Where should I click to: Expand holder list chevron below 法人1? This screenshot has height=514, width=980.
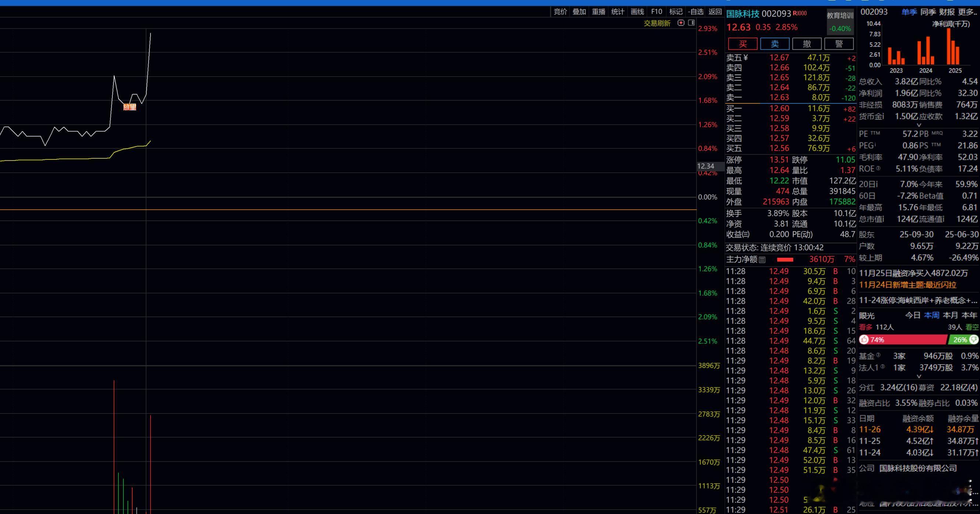click(x=919, y=376)
